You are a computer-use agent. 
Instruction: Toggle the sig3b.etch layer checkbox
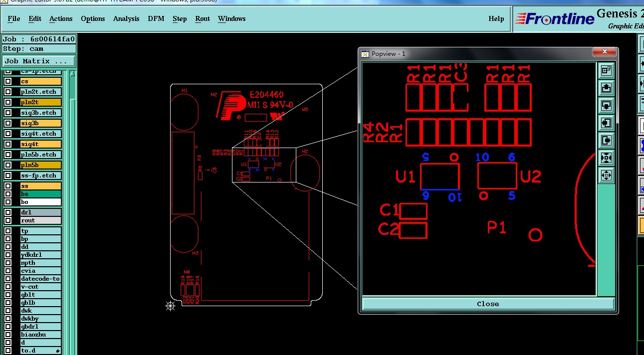click(x=8, y=113)
